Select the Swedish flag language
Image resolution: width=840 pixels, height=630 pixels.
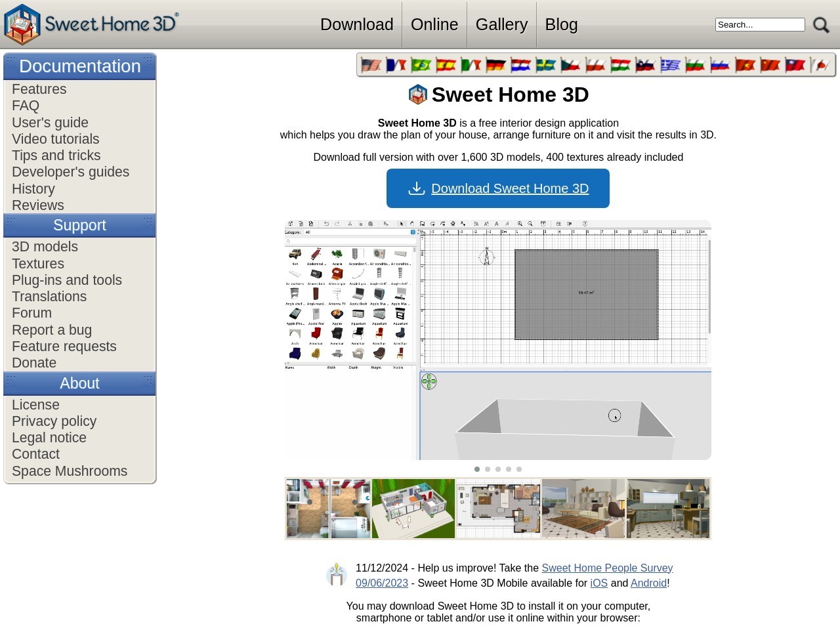click(x=546, y=65)
